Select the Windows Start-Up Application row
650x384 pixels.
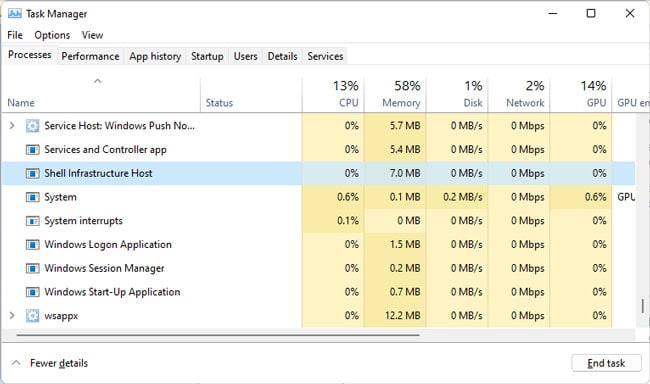pyautogui.click(x=318, y=292)
